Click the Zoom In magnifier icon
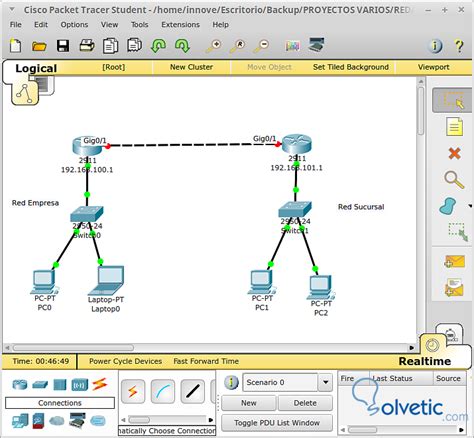This screenshot has width=474, height=438. (x=214, y=46)
